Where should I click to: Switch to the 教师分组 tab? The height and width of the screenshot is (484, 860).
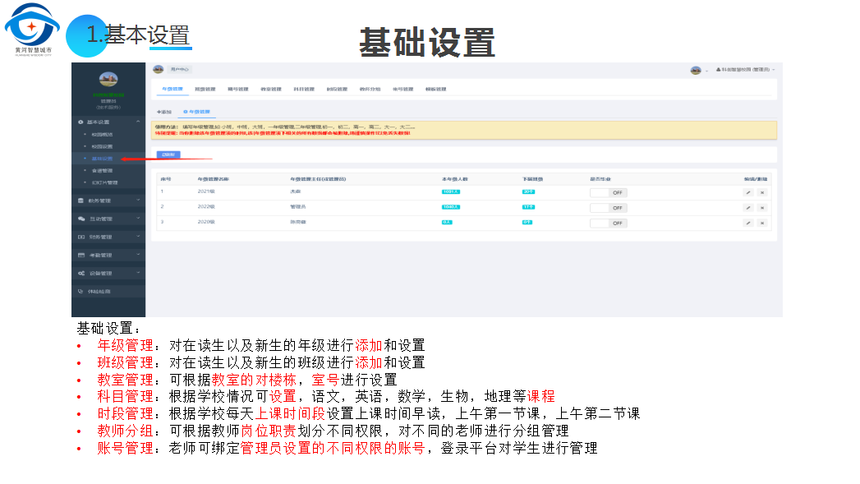coord(370,89)
